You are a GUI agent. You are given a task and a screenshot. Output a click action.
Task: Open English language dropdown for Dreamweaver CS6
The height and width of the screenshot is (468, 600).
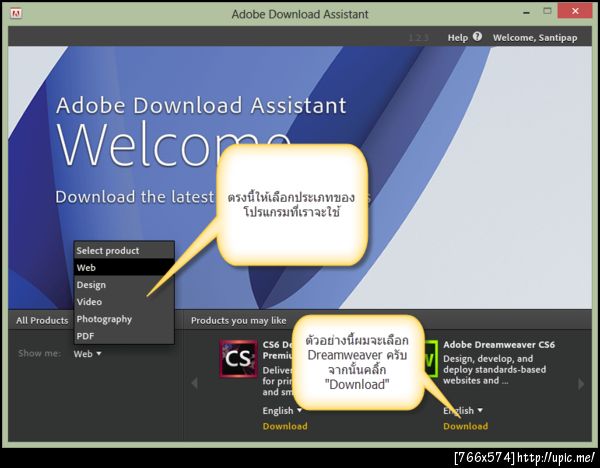pos(463,411)
